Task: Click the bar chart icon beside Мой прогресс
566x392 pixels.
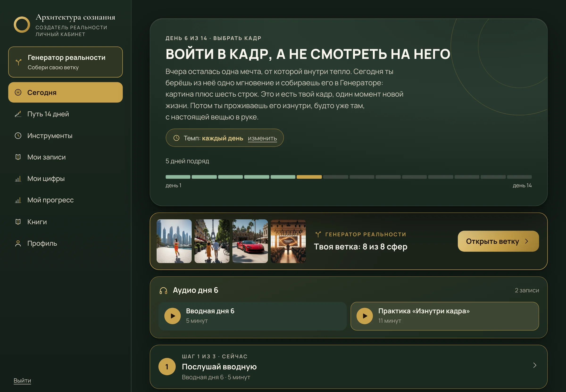Action: (18, 200)
